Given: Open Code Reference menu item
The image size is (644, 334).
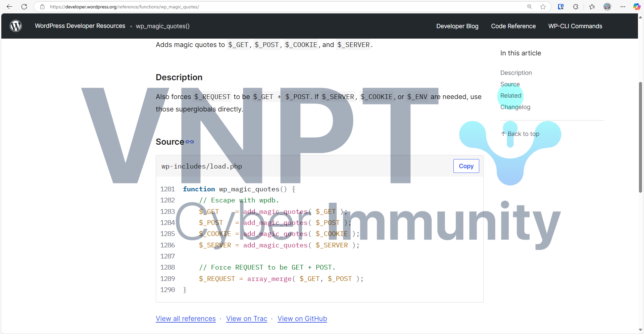Looking at the screenshot, I should pyautogui.click(x=513, y=26).
